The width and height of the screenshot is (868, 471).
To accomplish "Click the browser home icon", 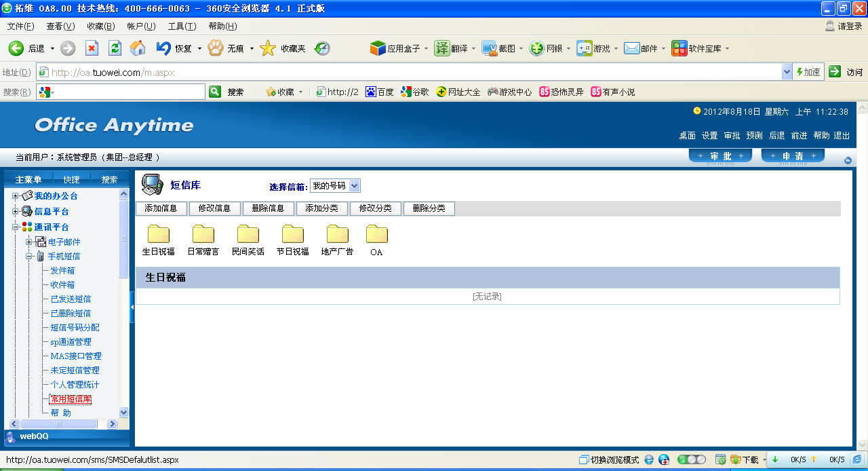I will coord(138,48).
